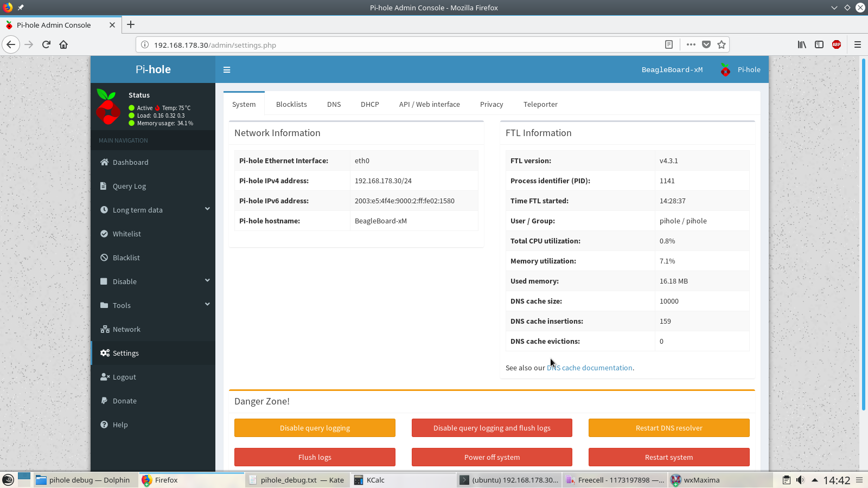Viewport: 868px width, 488px height.
Task: Open the Firefox application menu
Action: 858,44
